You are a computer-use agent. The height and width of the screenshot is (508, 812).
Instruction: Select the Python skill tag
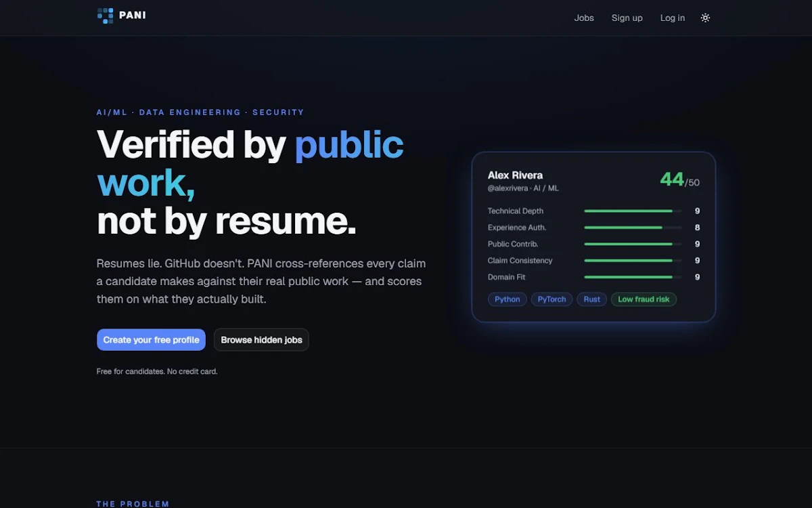507,299
